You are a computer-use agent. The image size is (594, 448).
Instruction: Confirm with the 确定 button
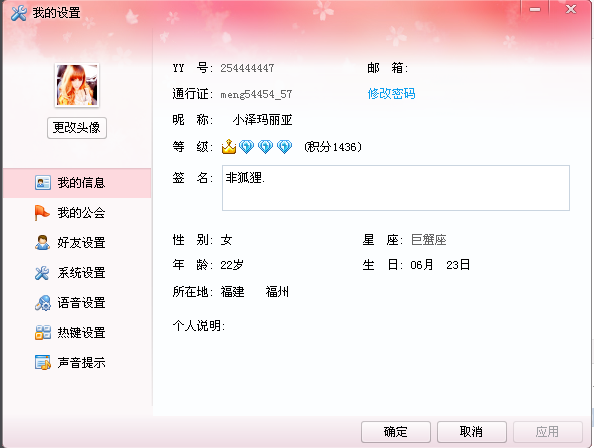point(395,432)
